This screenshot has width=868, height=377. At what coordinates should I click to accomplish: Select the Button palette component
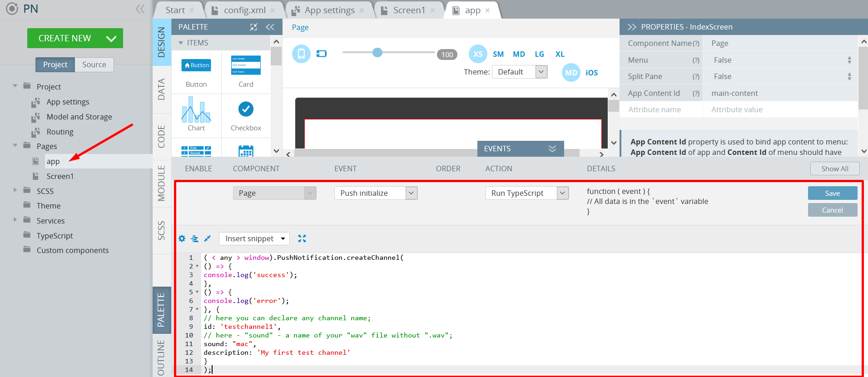click(x=196, y=72)
